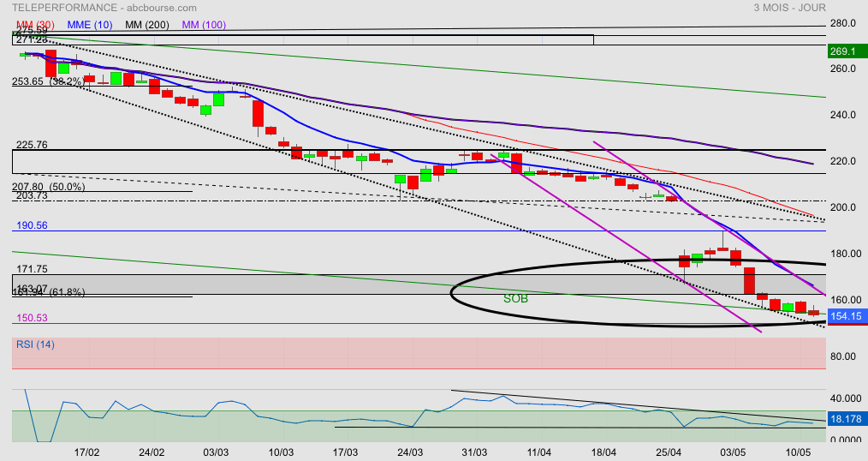
Task: Click the 200.0 price axis label
Action: click(842, 207)
